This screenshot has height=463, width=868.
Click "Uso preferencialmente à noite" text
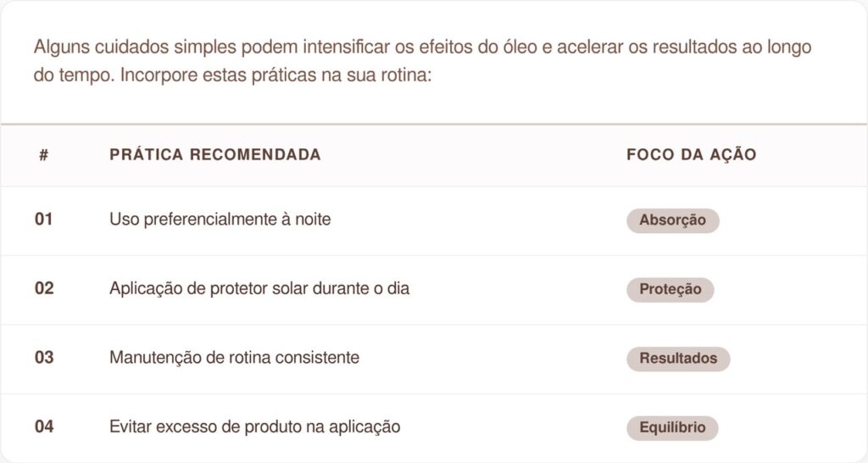coord(220,220)
